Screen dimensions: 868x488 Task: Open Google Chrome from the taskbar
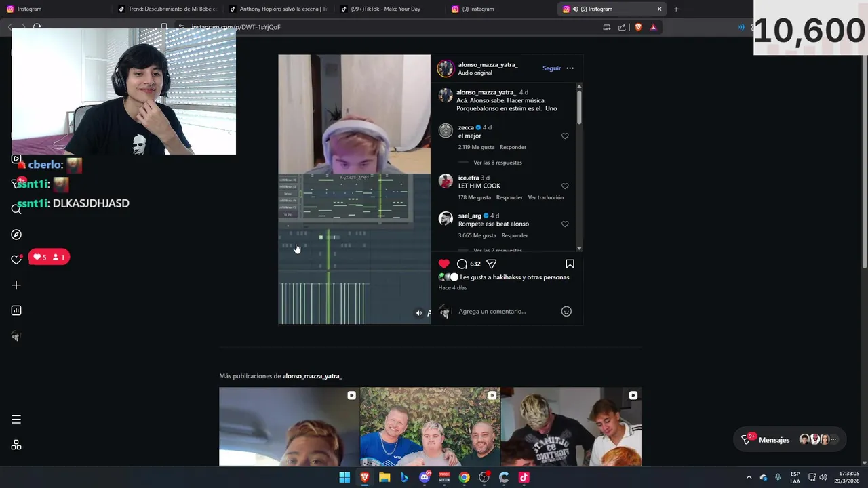pyautogui.click(x=464, y=477)
